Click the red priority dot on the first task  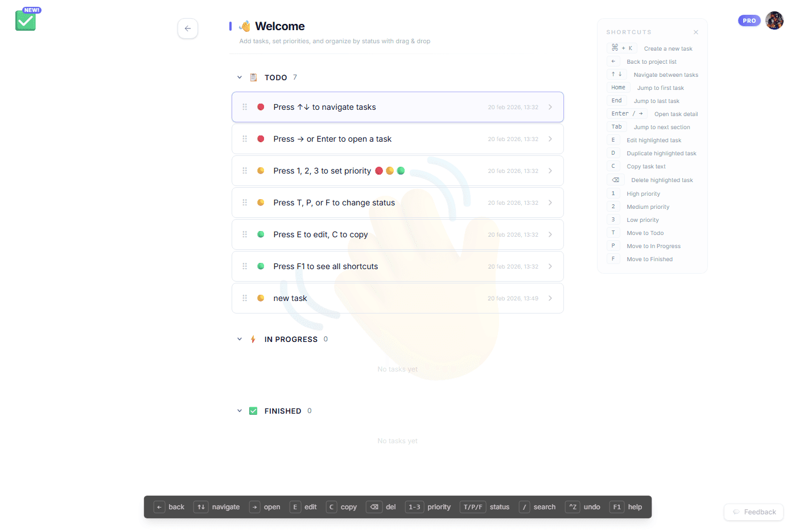tap(261, 106)
